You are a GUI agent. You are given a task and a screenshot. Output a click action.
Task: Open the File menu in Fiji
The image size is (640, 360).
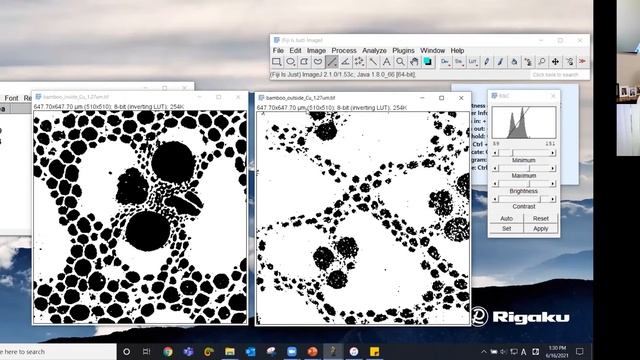pyautogui.click(x=278, y=51)
